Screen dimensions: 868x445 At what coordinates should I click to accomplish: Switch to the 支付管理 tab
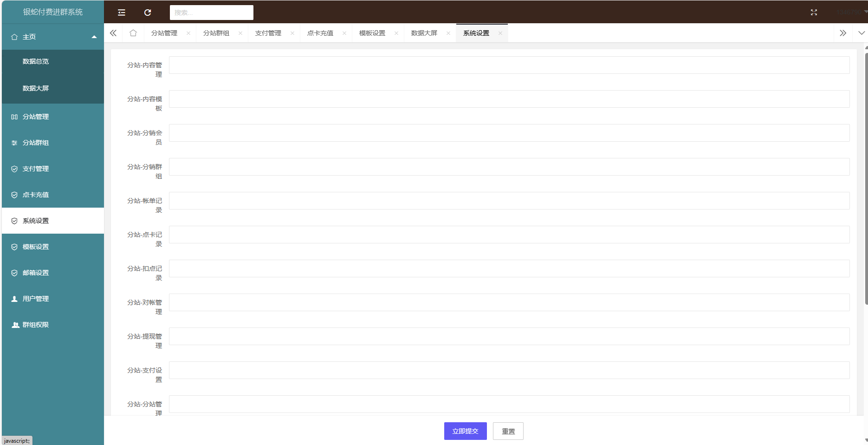(x=268, y=33)
